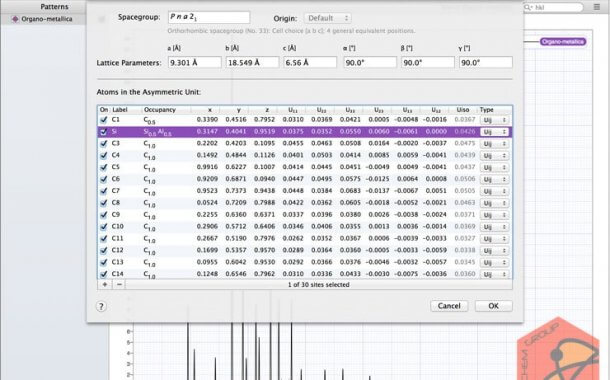Open Type dropdown for atom C1
The width and height of the screenshot is (610, 380).
tap(494, 120)
